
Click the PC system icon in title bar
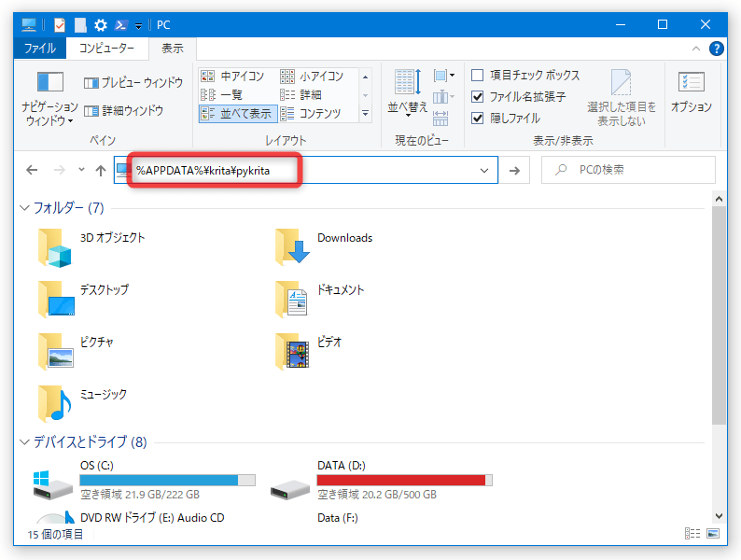pos(29,24)
